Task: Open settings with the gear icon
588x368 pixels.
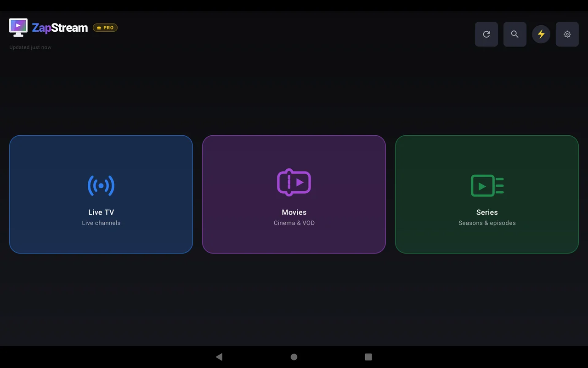Action: pos(567,34)
